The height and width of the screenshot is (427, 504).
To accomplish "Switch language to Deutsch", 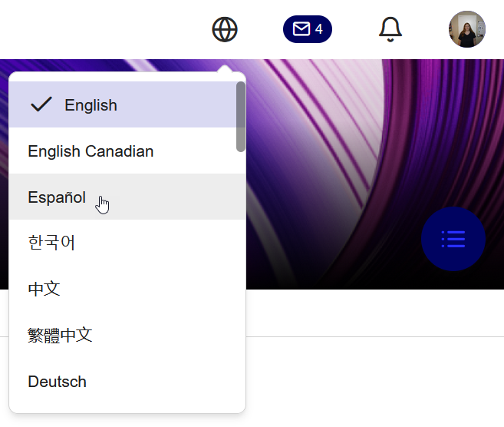I will pos(127,382).
